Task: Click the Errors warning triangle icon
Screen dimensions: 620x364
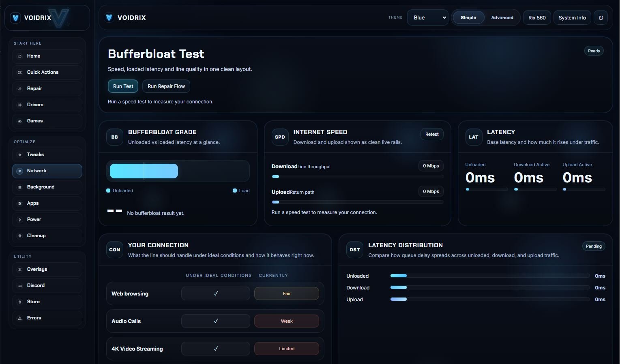Action: pos(20,318)
